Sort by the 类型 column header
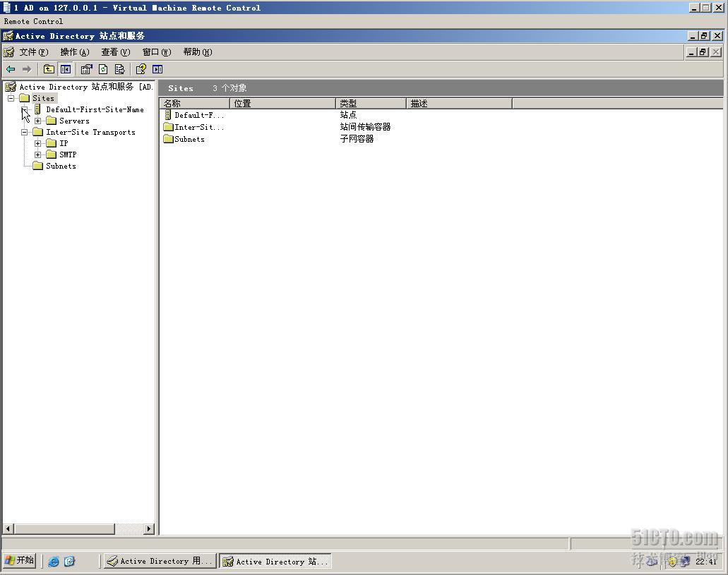 click(x=371, y=104)
